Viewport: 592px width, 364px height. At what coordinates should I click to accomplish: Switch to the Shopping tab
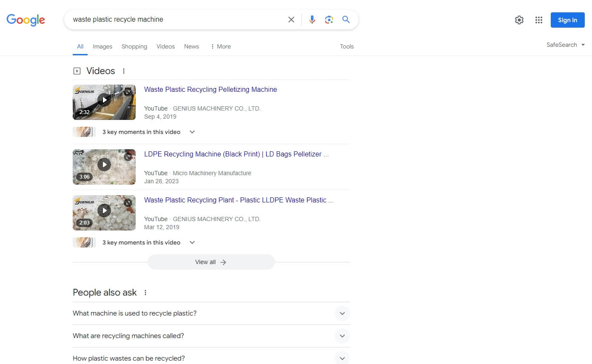[x=134, y=46]
